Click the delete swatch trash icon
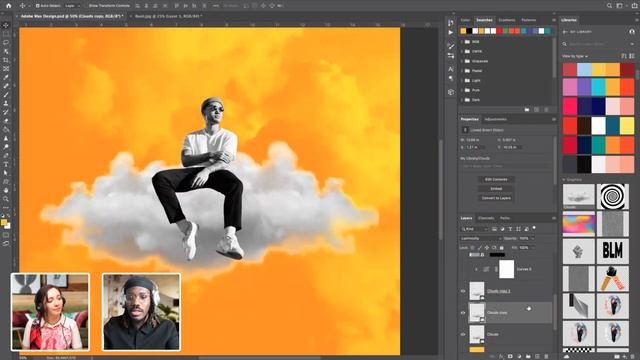 [x=546, y=110]
